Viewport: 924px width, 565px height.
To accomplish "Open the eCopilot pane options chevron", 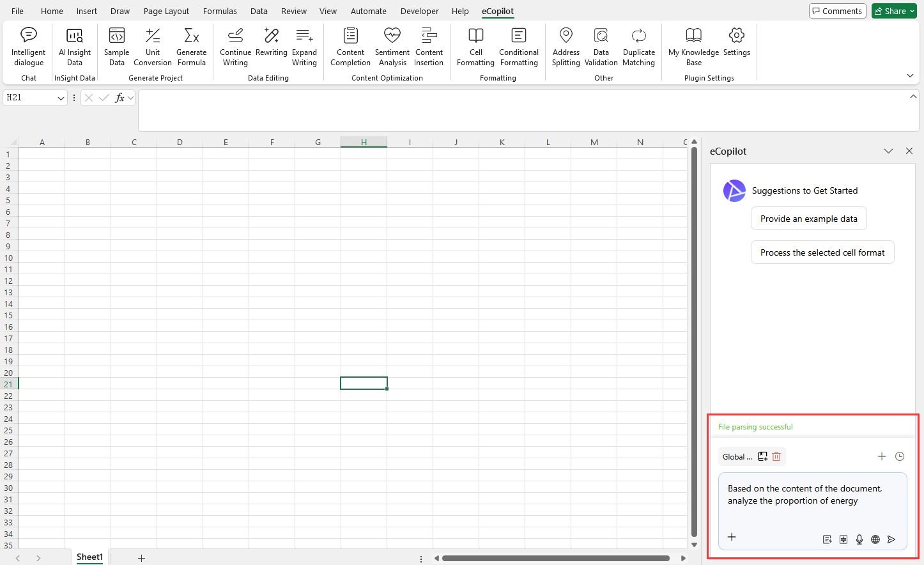I will tap(888, 151).
